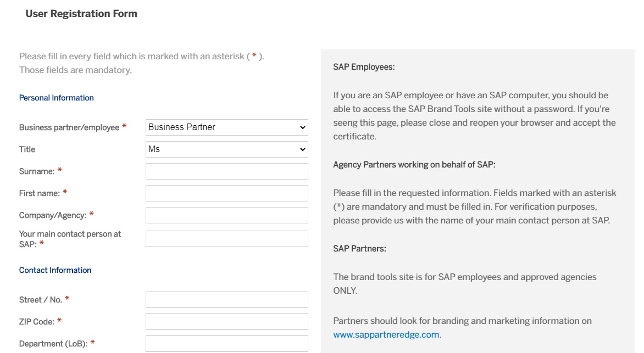Focus the Street / No. input field

coord(226,300)
